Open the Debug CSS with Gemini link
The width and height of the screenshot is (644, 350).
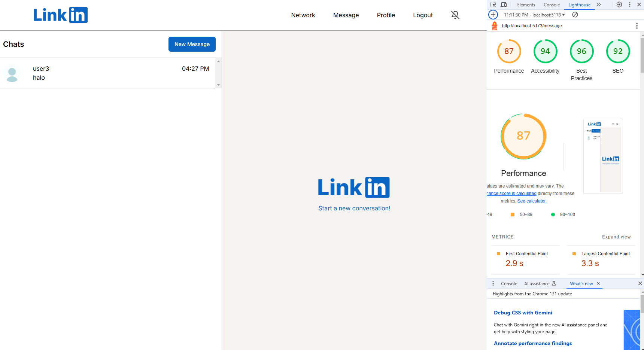click(x=523, y=313)
